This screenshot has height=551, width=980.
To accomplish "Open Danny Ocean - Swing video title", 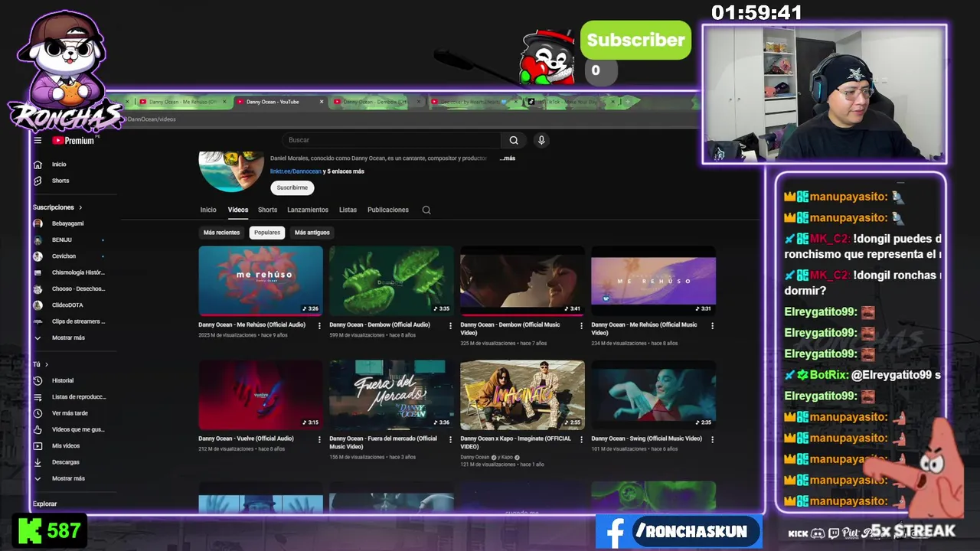I will coord(646,439).
